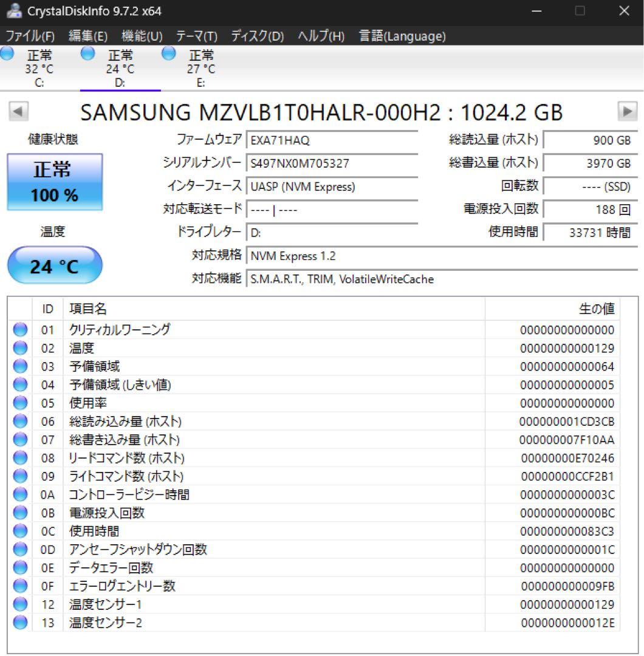Click the status indicator for データエラー回数
The image size is (644, 656).
click(20, 567)
